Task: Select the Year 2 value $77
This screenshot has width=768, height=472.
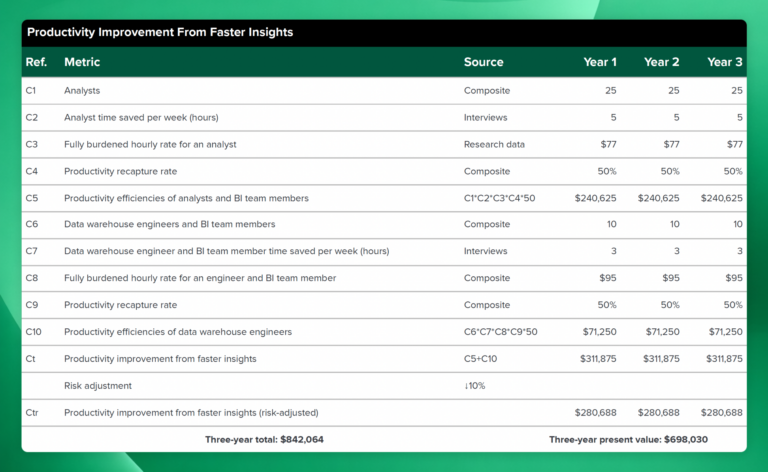Action: click(672, 144)
